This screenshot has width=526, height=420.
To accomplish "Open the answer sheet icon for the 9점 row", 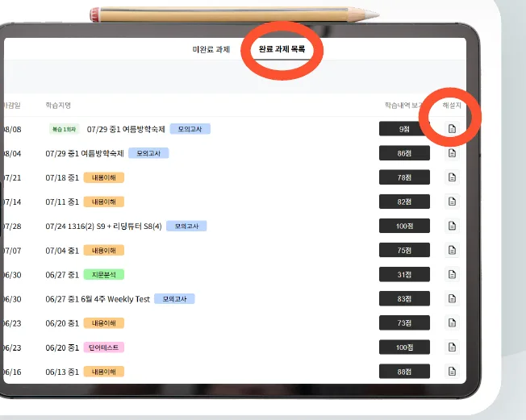I will 452,129.
